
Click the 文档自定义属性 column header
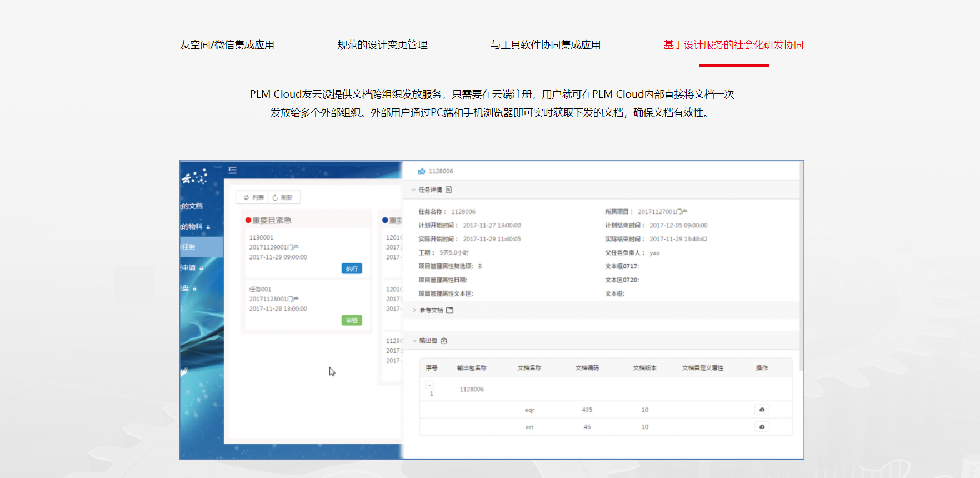pos(703,368)
